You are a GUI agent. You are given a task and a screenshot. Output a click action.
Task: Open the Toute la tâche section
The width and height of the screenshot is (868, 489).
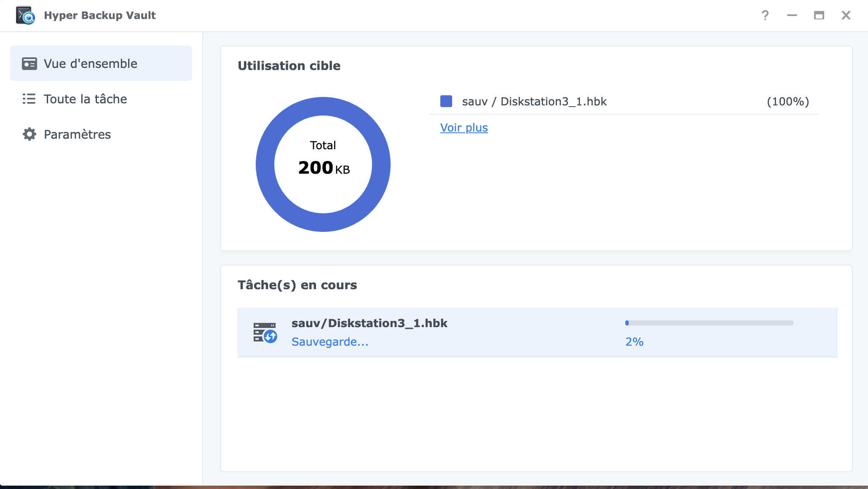(x=101, y=99)
